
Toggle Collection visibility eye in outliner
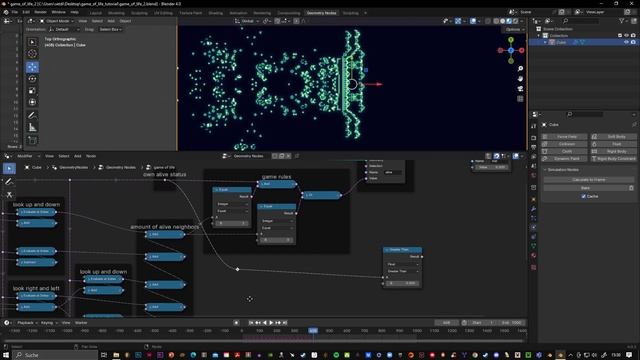pos(627,36)
